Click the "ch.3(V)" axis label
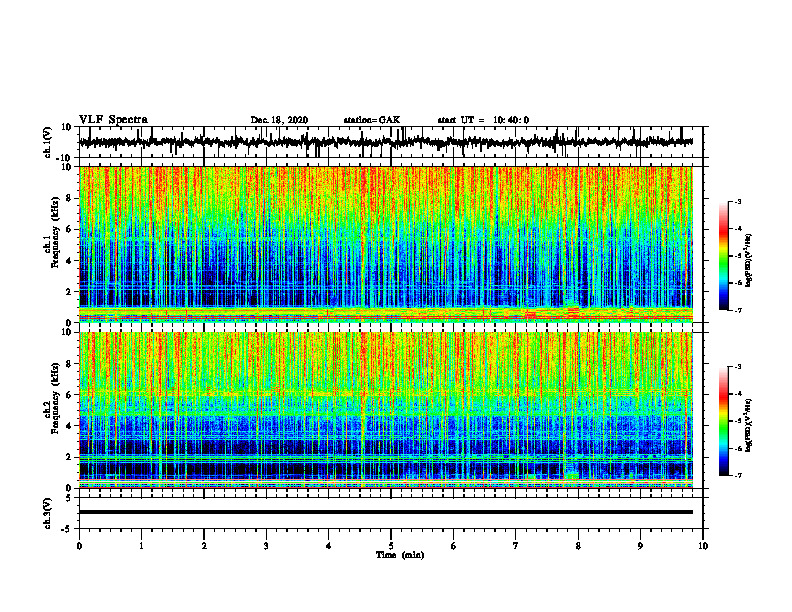 click(48, 513)
